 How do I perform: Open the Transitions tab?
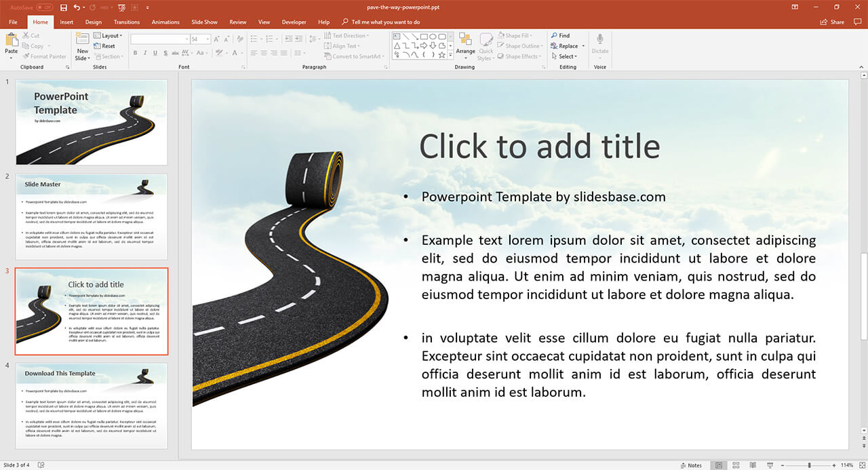127,22
